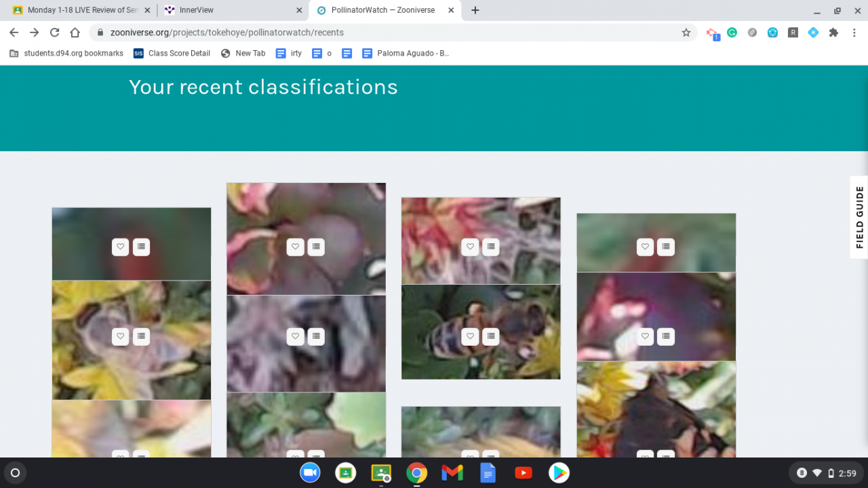Screen dimensions: 868x488
Task: Open the unlabeled Docs bookmark icon
Action: tap(347, 53)
